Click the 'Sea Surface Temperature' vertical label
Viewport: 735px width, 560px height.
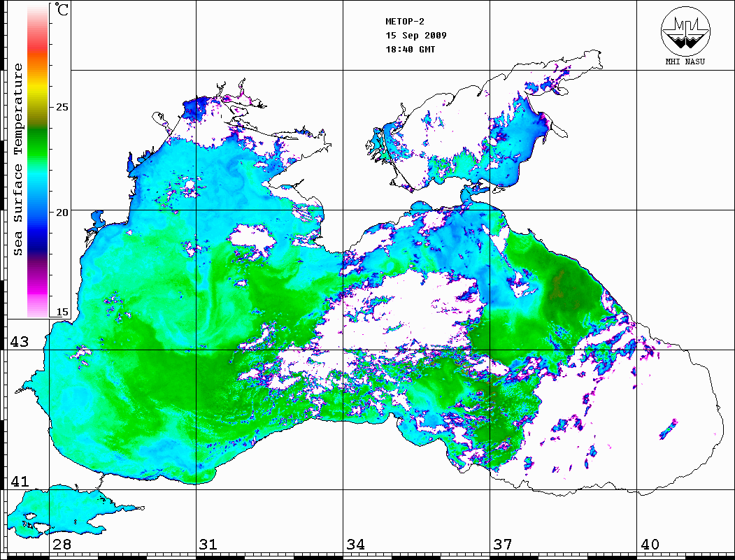coord(17,159)
